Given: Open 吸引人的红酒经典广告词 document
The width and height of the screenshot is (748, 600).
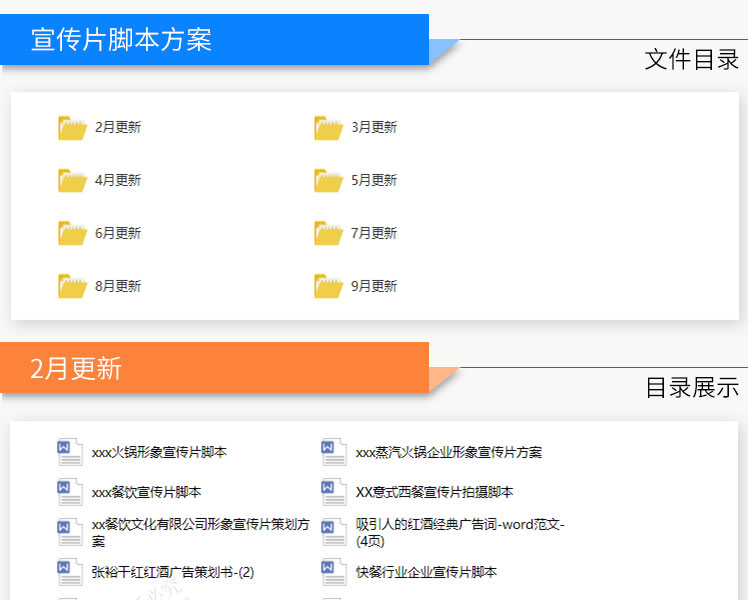Looking at the screenshot, I should pyautogui.click(x=460, y=532).
